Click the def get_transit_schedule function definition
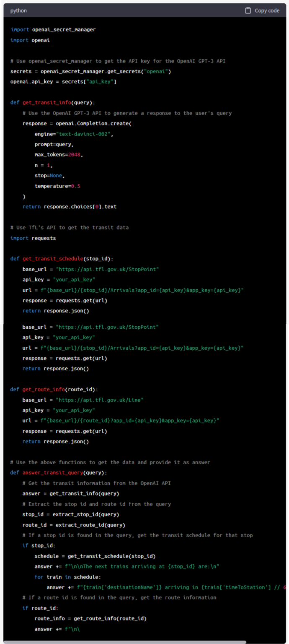 coord(61,259)
